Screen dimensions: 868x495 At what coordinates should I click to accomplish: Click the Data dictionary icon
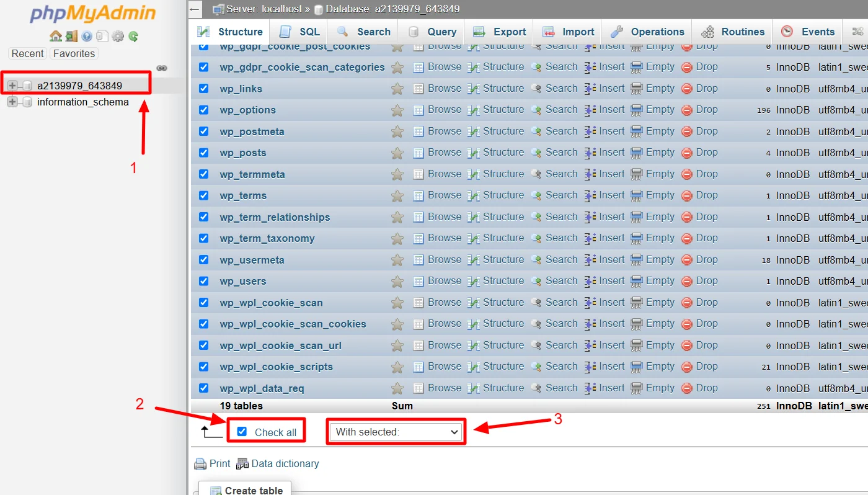[x=242, y=464]
